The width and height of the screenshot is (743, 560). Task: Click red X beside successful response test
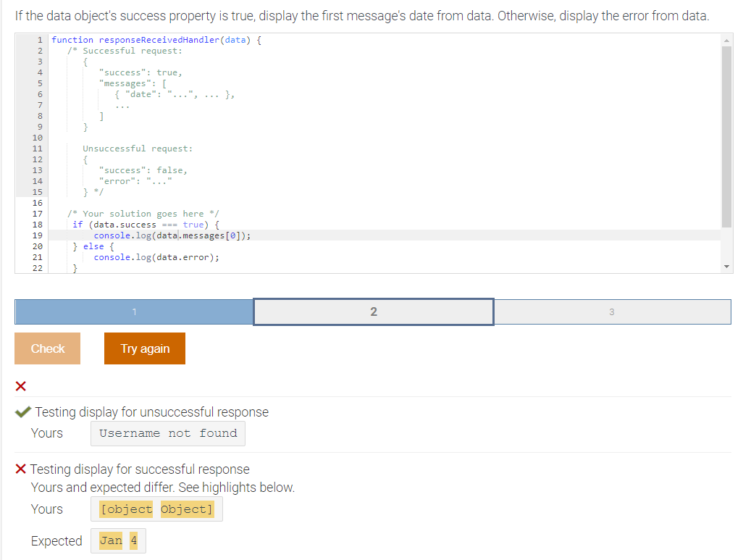[x=21, y=469]
